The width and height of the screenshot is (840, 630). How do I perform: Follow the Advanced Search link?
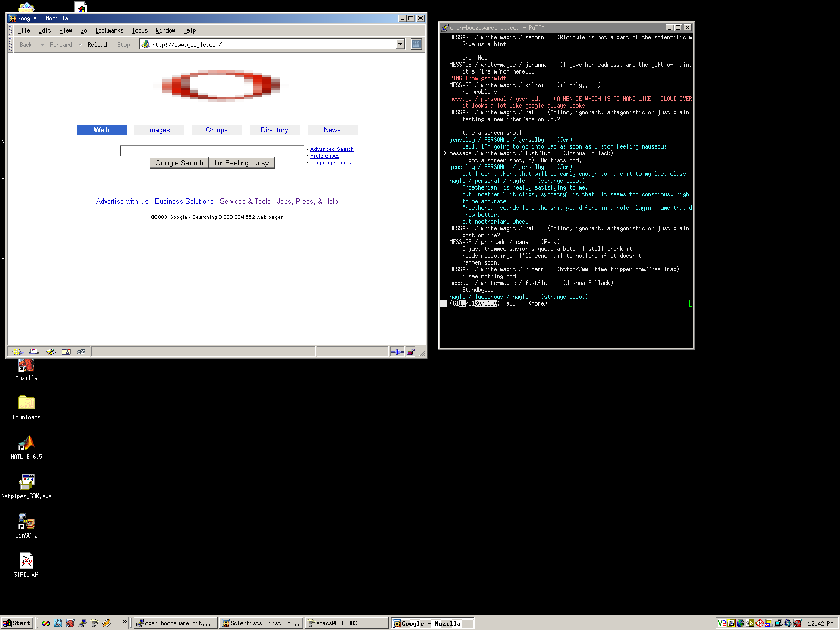click(332, 149)
